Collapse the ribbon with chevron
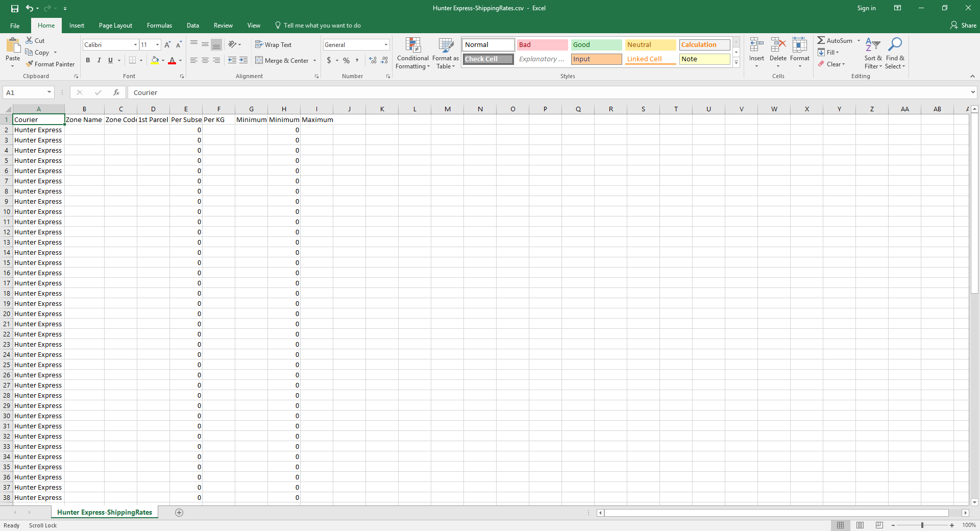 coord(972,76)
